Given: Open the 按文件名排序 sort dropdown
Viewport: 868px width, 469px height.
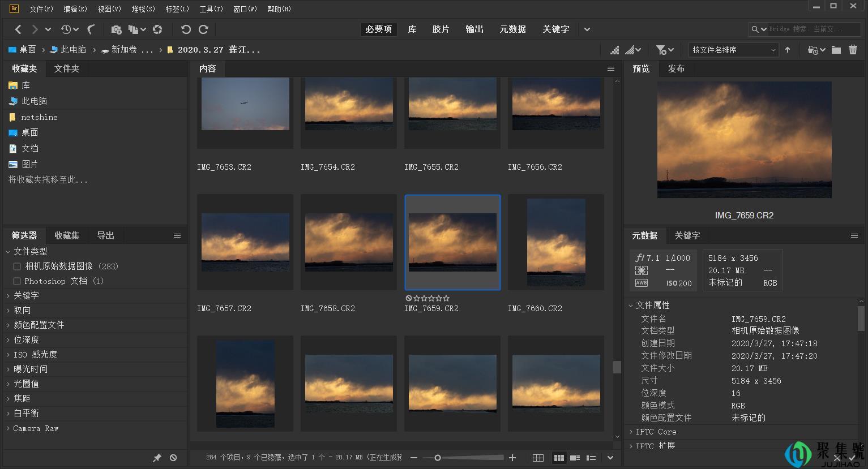Looking at the screenshot, I should (x=732, y=50).
